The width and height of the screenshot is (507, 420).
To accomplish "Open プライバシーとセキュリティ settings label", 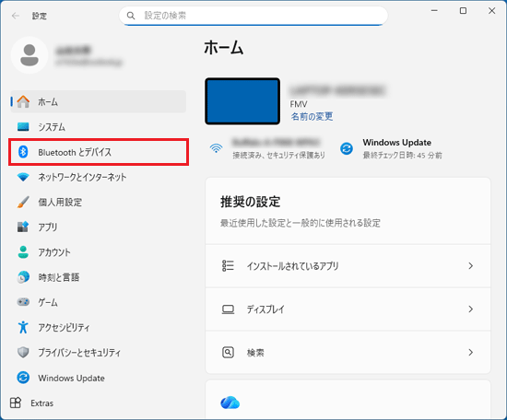I will (x=79, y=353).
